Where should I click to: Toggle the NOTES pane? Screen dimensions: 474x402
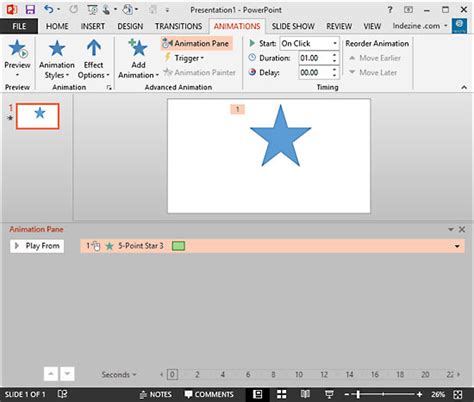[155, 395]
